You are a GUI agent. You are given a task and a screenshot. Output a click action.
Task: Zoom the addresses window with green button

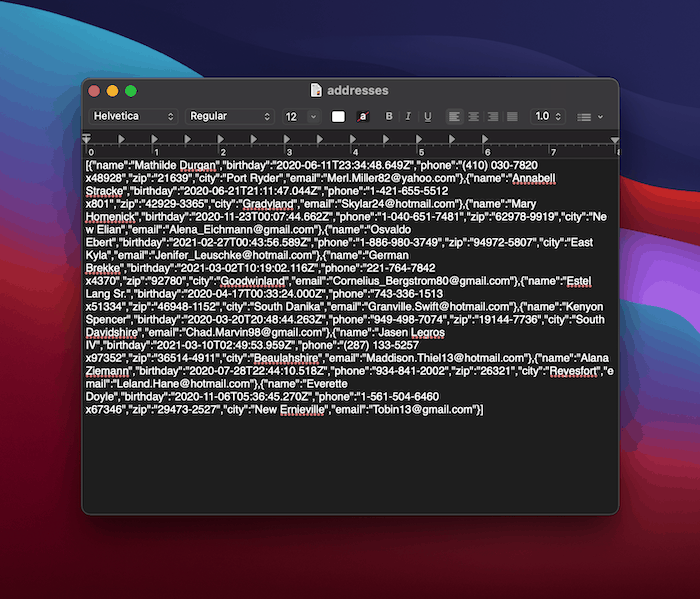(x=131, y=91)
